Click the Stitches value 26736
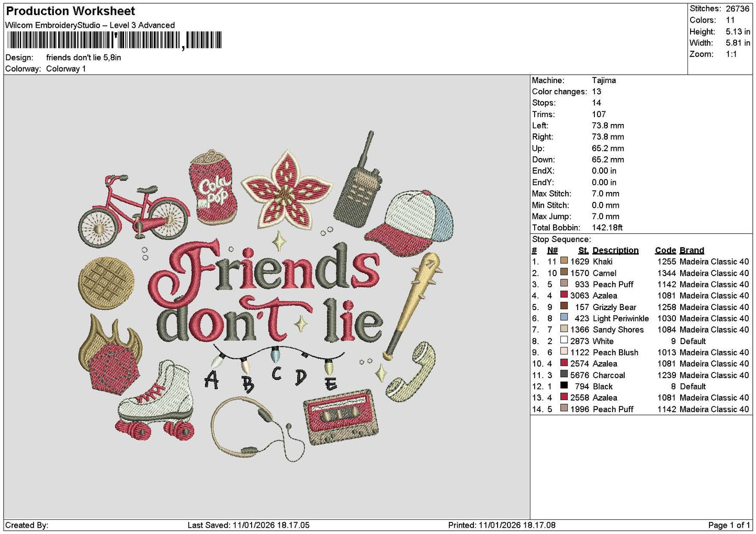 (738, 8)
